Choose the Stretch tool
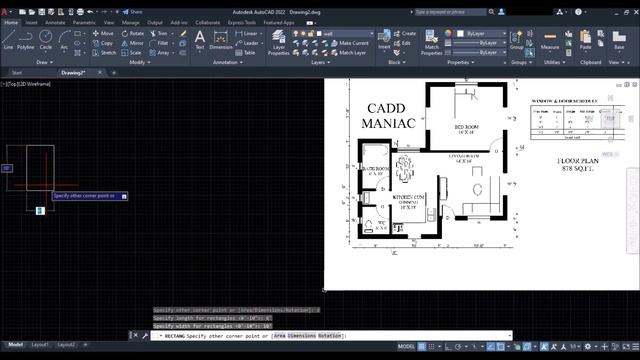Screen dimensions: 640x360 pyautogui.click(x=104, y=53)
